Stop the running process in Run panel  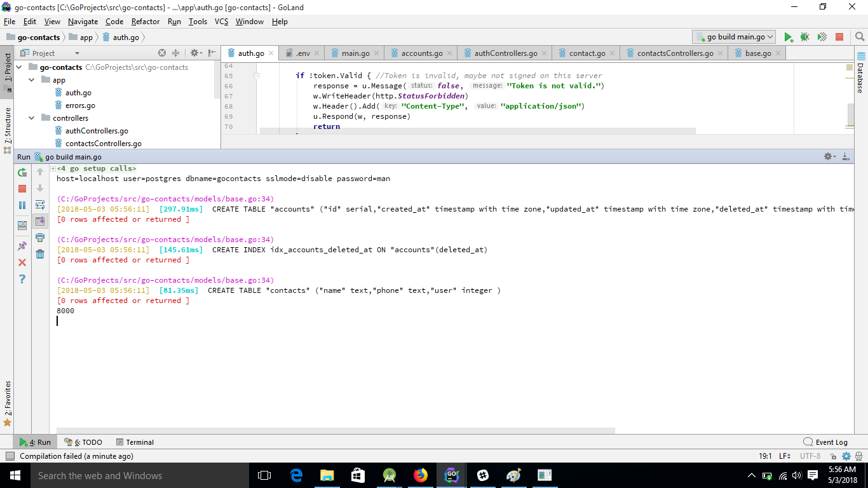click(22, 189)
